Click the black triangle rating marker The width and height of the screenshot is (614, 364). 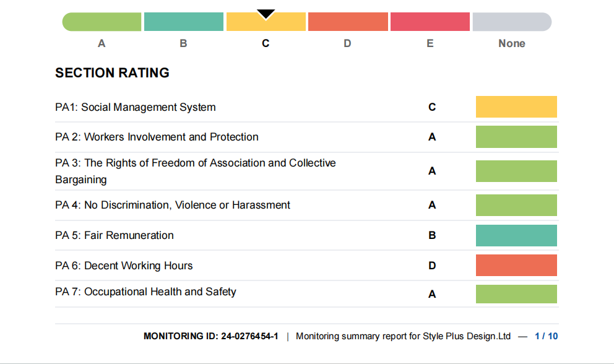(x=266, y=14)
